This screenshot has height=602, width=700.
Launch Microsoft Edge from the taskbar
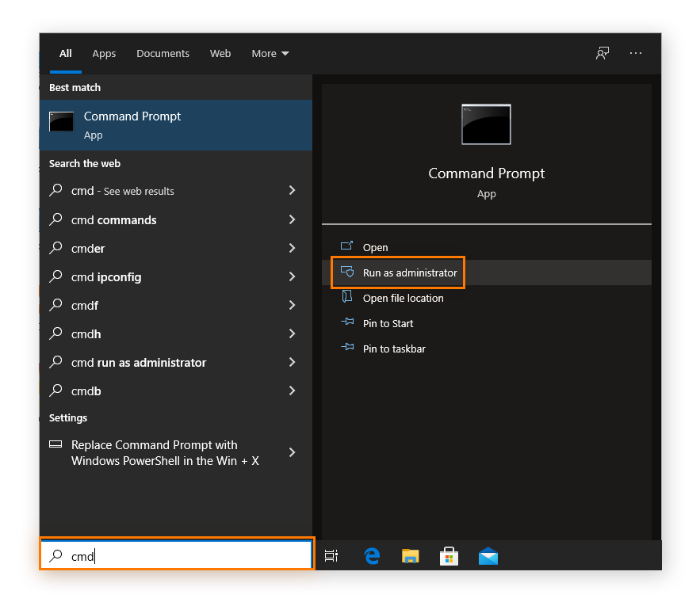(372, 556)
